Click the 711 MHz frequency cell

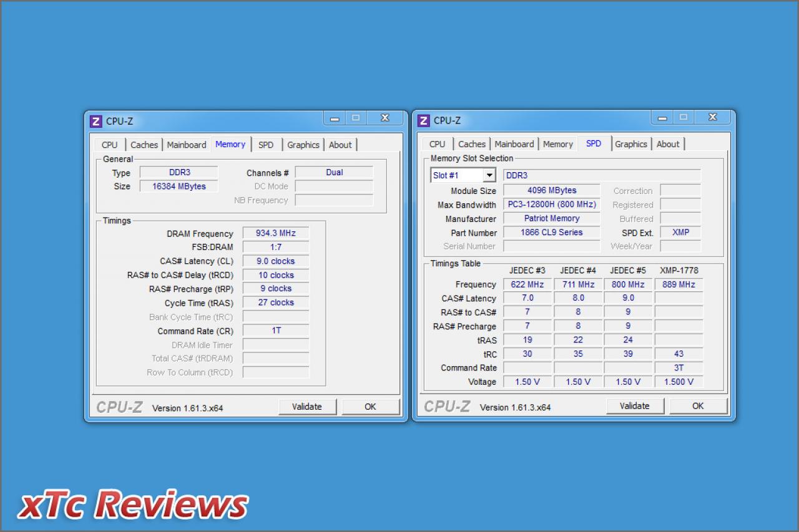point(578,284)
